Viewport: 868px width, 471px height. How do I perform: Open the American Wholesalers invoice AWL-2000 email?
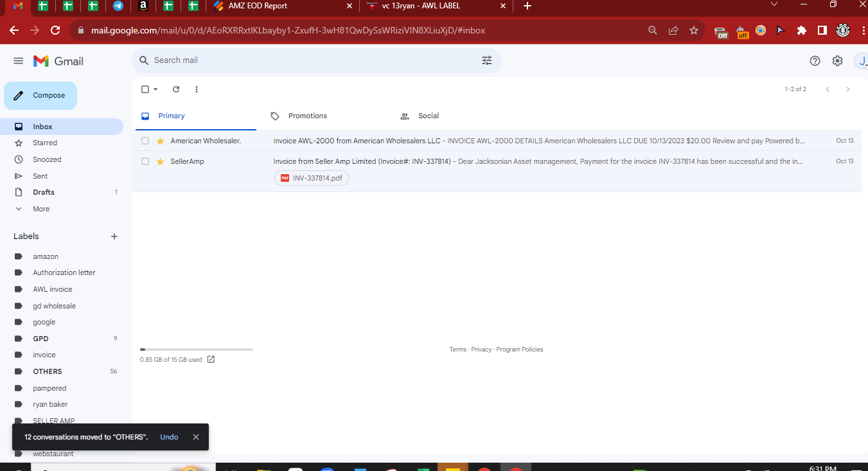tap(497, 141)
